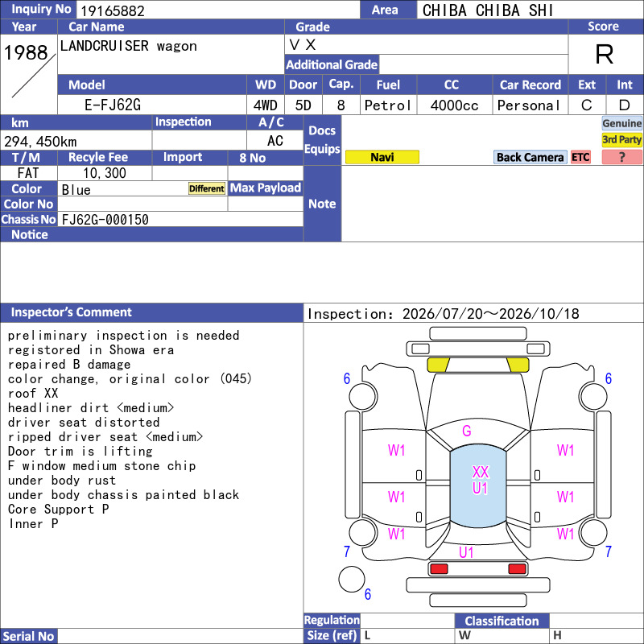Click the yellow 3rd Party legend badge
The height and width of the screenshot is (644, 644).
(621, 139)
